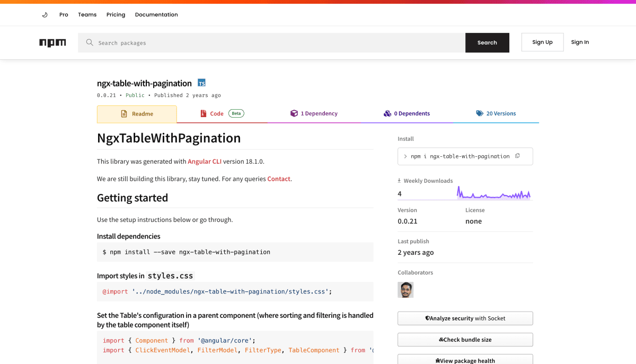
Task: Open the 20 Versions tab
Action: coord(496,114)
